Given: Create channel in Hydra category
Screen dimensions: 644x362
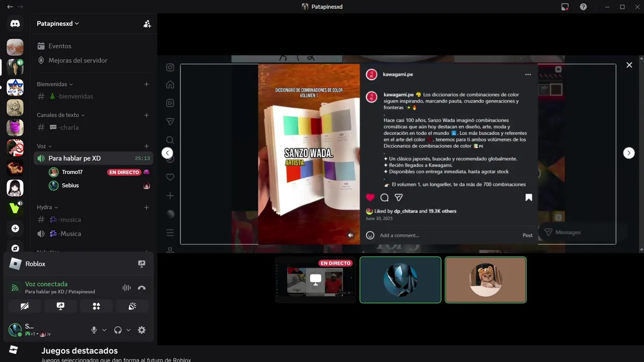Looking at the screenshot, I should click(146, 207).
